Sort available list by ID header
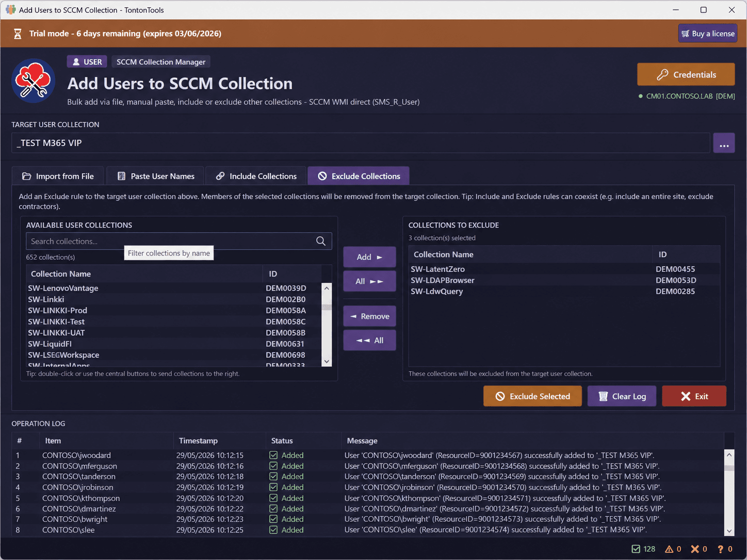This screenshot has height=560, width=747. (292, 274)
